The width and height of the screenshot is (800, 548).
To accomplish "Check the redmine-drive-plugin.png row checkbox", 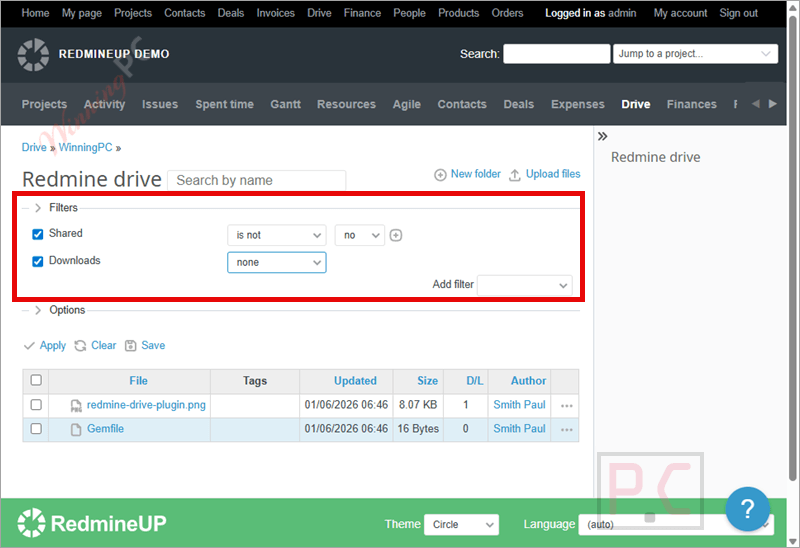I will (36, 405).
